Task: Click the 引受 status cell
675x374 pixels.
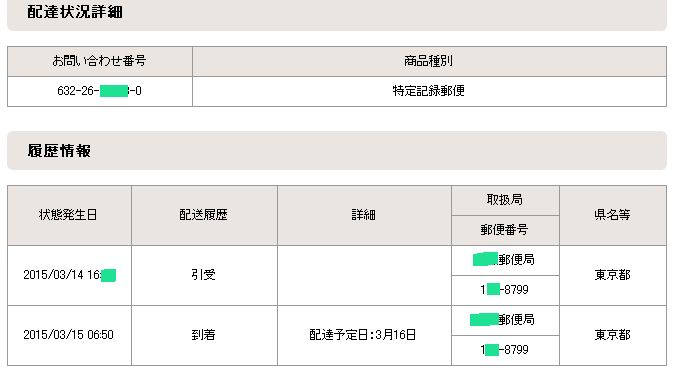Action: [x=204, y=275]
